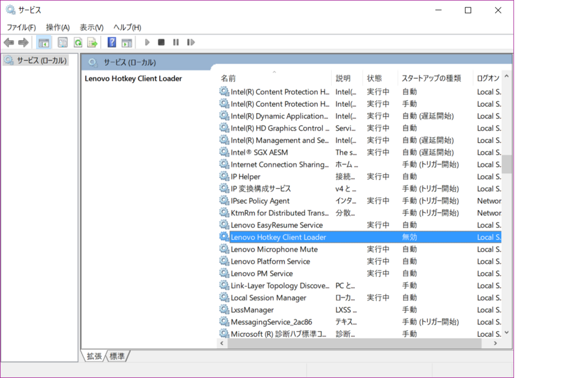Click Lenovo Hotkey Client Loader heading in detail pane

pos(133,79)
